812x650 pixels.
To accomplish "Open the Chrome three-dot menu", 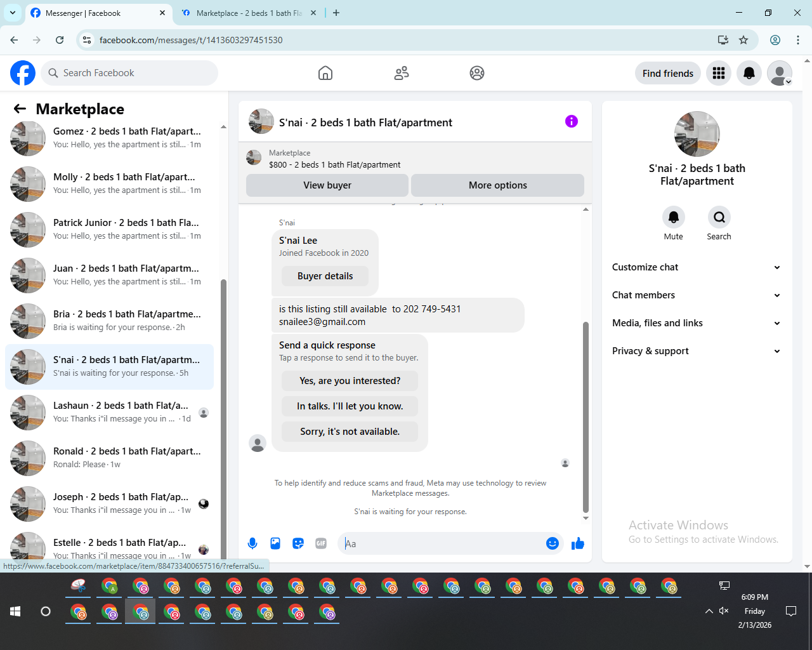I will point(798,40).
